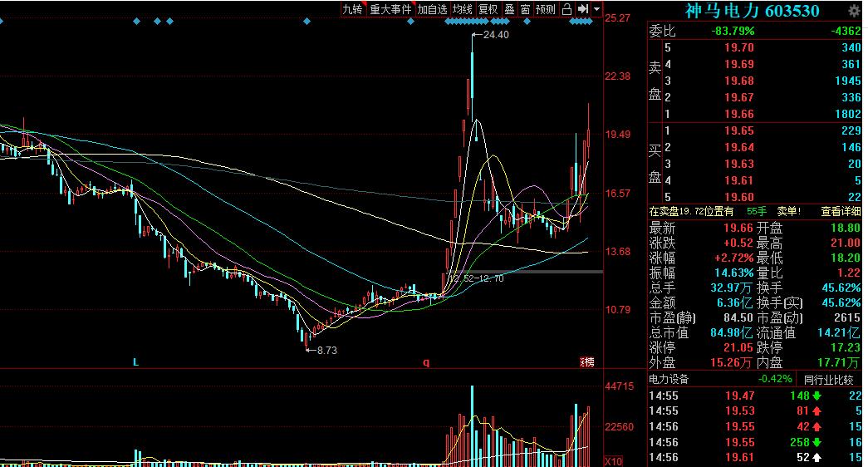868x467 pixels.
Task: Click the white up arrow beside 52
Action: (817, 458)
